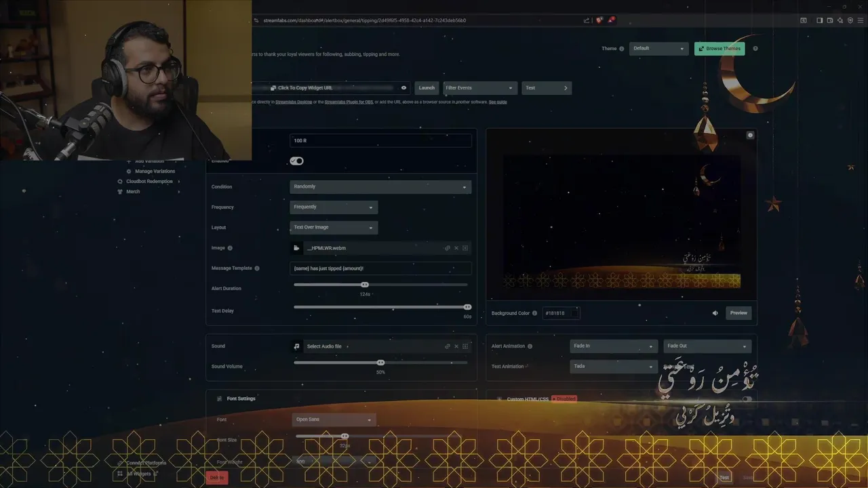The image size is (868, 488).
Task: Expand the Test menu button
Action: tap(547, 88)
